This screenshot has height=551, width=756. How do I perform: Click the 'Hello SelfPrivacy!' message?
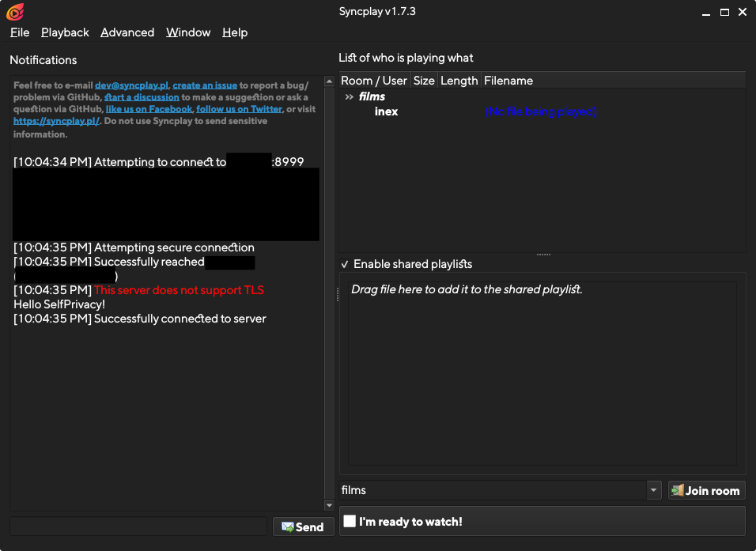pos(59,304)
